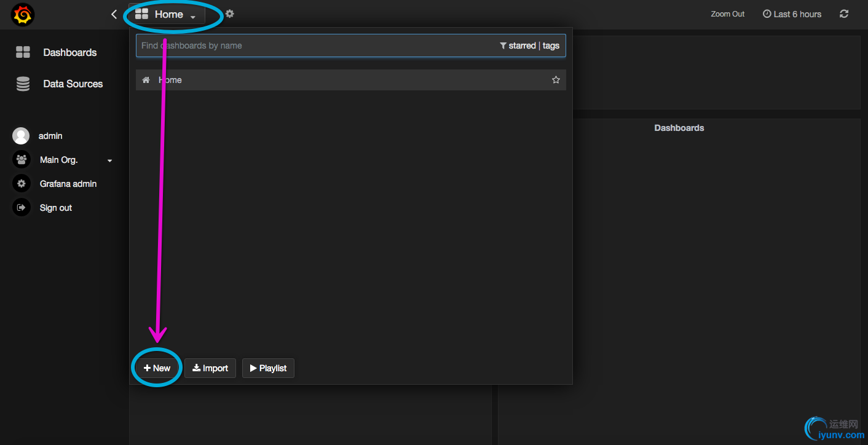Screen dimensions: 868x445
Task: Click Zoom Out in the top bar
Action: click(x=727, y=14)
